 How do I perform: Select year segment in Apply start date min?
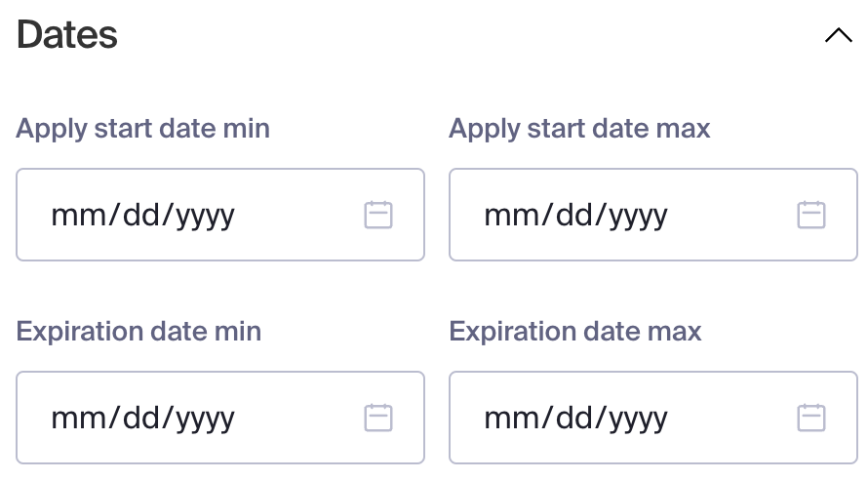point(206,217)
